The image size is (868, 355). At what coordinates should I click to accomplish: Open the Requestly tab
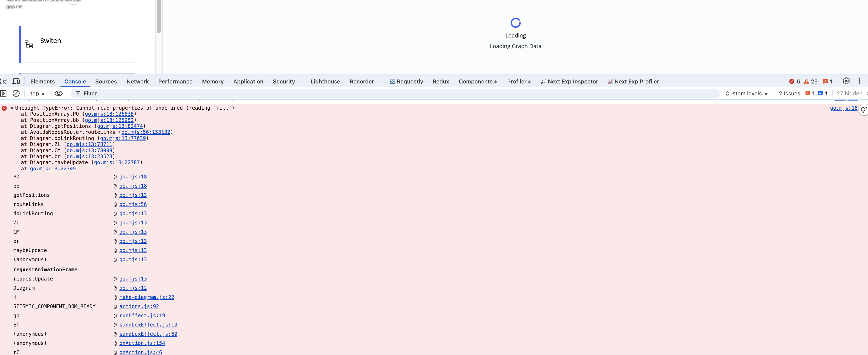tap(406, 82)
